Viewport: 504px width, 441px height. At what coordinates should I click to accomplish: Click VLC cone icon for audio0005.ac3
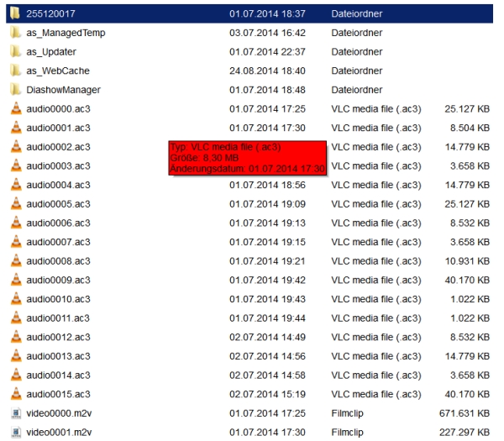[14, 204]
